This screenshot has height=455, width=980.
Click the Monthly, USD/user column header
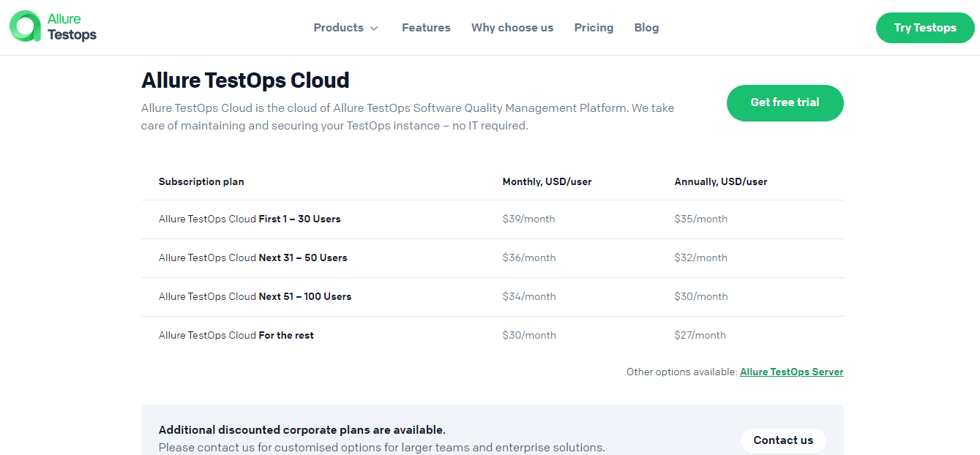(x=547, y=181)
